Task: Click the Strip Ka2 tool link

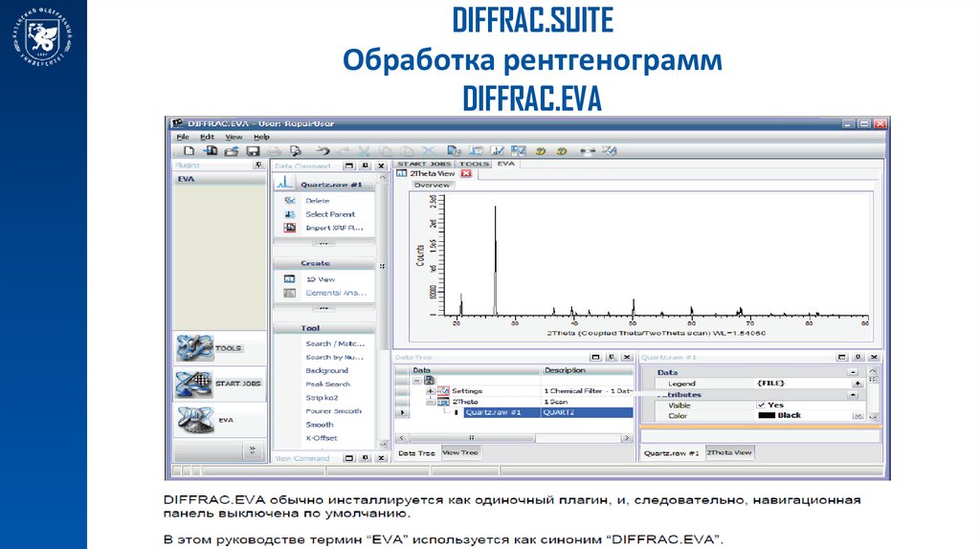Action: point(322,397)
